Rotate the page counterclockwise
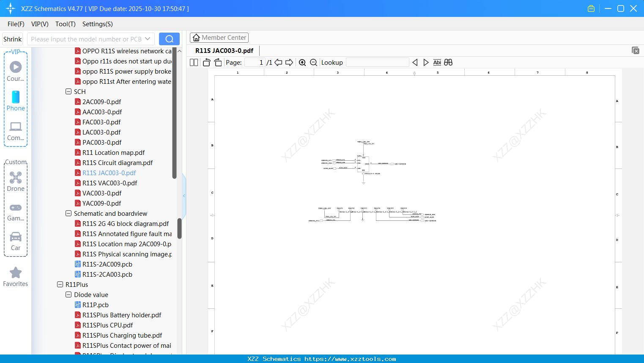Screen dimensions: 644x363 (x=206, y=63)
